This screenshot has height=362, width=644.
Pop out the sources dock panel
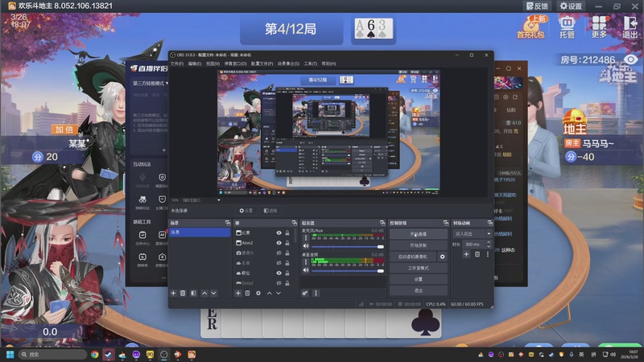[294, 223]
